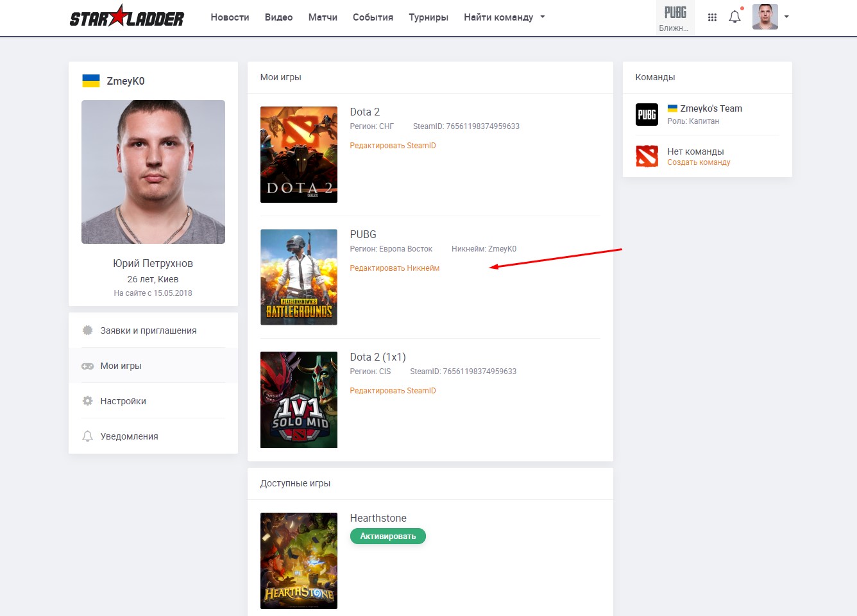Click the name Юрий Петрухнов
Viewport: 857px width, 616px height.
pyautogui.click(x=153, y=263)
